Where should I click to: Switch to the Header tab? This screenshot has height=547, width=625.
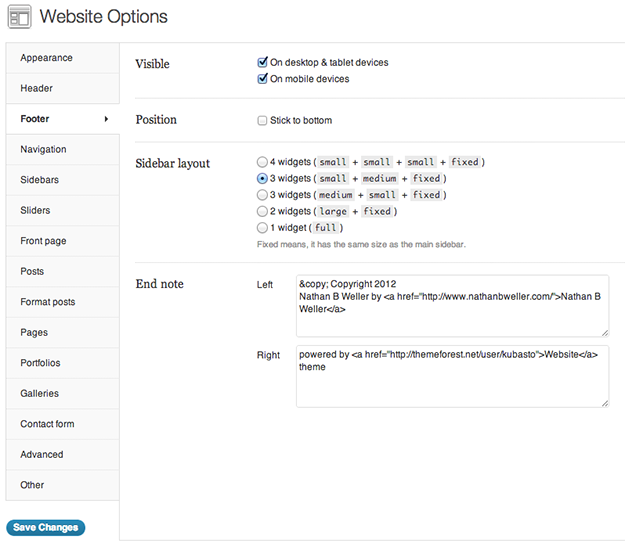(37, 89)
